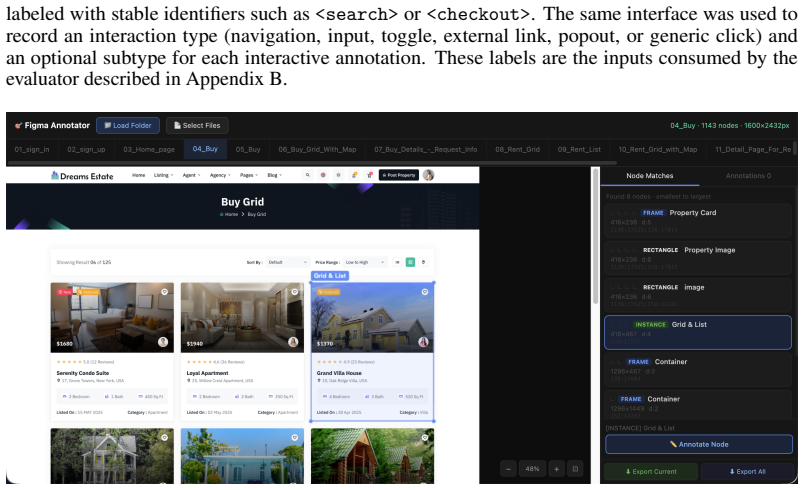Click the map view pin icon in results toolbar
Image resolution: width=804 pixels, height=490 pixels.
pos(424,262)
